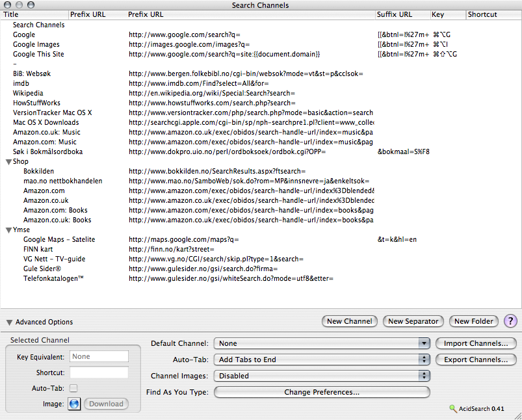The height and width of the screenshot is (420, 522).
Task: Click the Google Images key shortcut cell
Action: tap(440, 45)
